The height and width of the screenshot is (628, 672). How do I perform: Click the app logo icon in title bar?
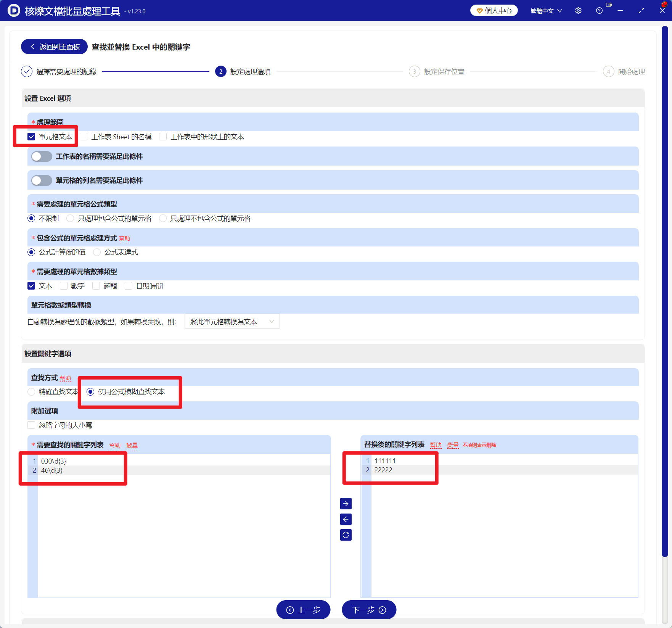14,10
